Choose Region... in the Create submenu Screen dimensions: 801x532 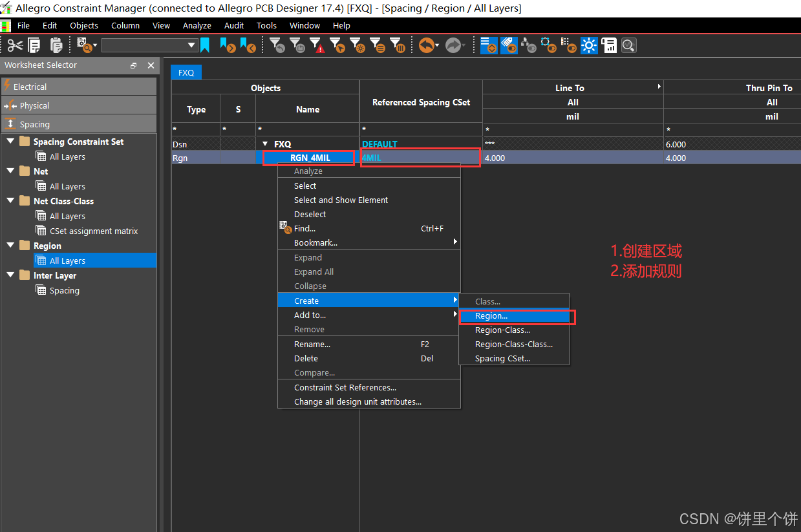514,316
